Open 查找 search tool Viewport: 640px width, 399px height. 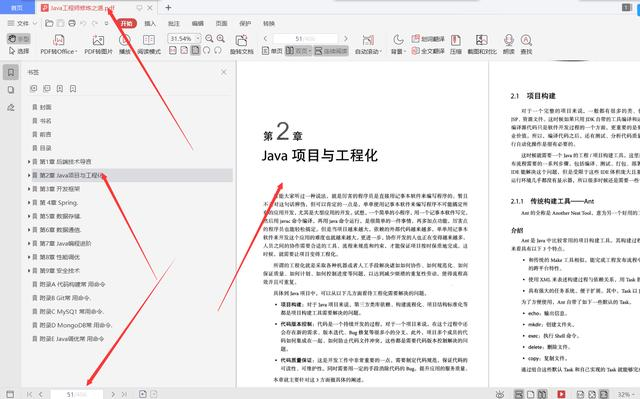pyautogui.click(x=526, y=44)
